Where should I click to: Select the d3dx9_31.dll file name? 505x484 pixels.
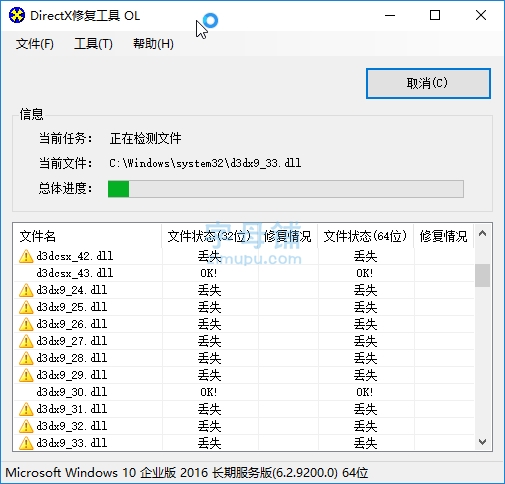coord(72,409)
